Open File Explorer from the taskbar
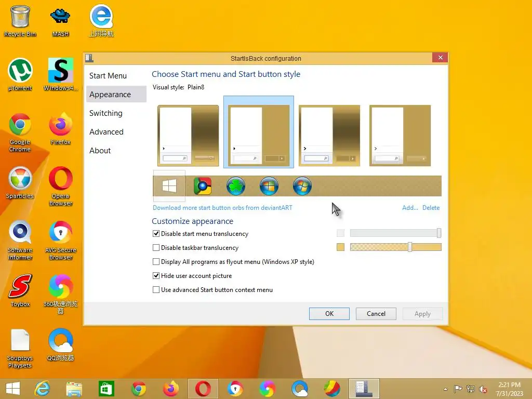The height and width of the screenshot is (399, 532). pos(74,389)
